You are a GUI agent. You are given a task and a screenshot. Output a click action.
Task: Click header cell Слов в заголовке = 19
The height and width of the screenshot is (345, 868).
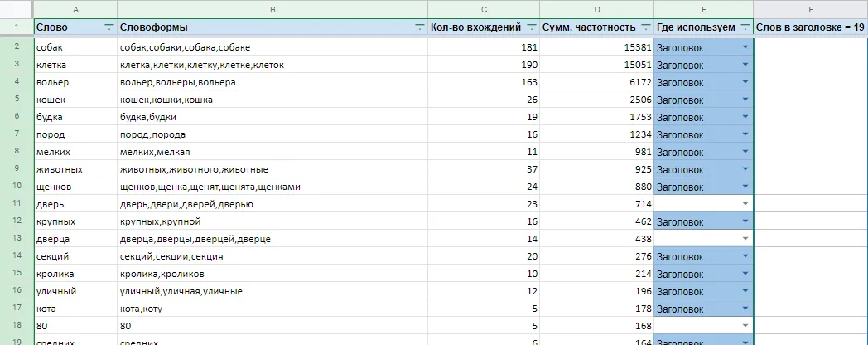click(810, 27)
